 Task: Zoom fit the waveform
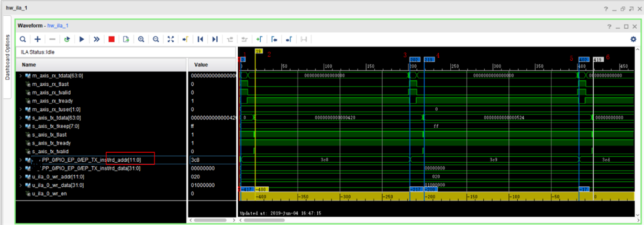[171, 39]
